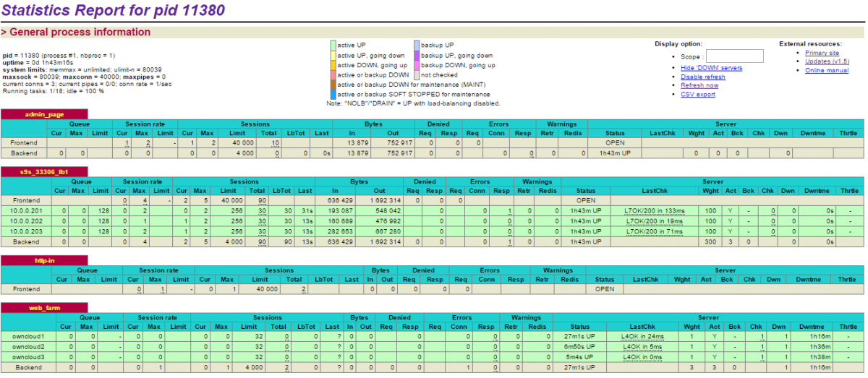Select the admin_page proxy title
868x378 pixels.
coord(44,114)
